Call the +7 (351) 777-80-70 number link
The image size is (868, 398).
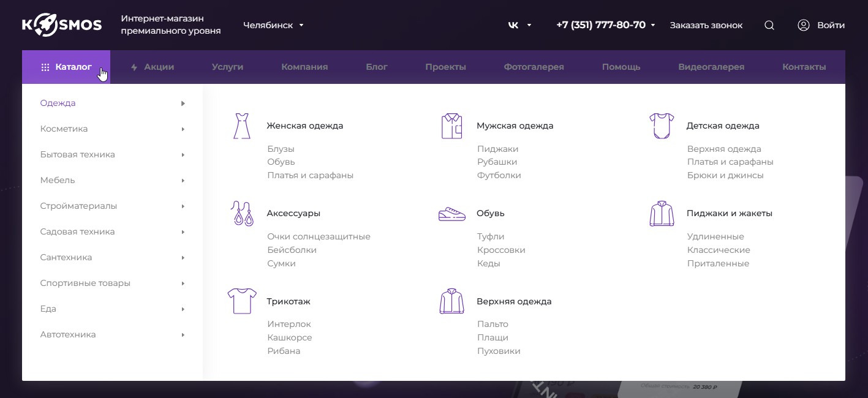tap(601, 25)
